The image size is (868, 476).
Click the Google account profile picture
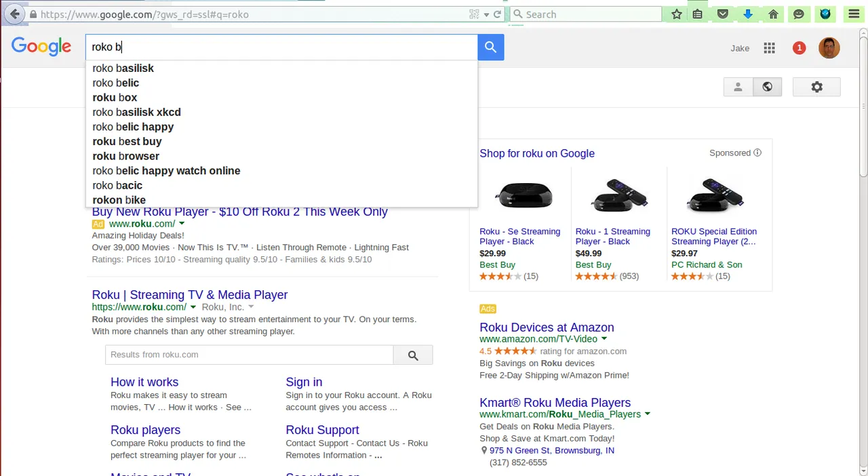(x=829, y=48)
